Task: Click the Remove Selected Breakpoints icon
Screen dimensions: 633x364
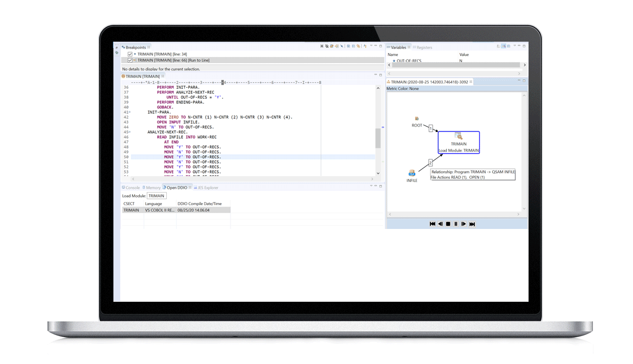Action: coord(322,46)
